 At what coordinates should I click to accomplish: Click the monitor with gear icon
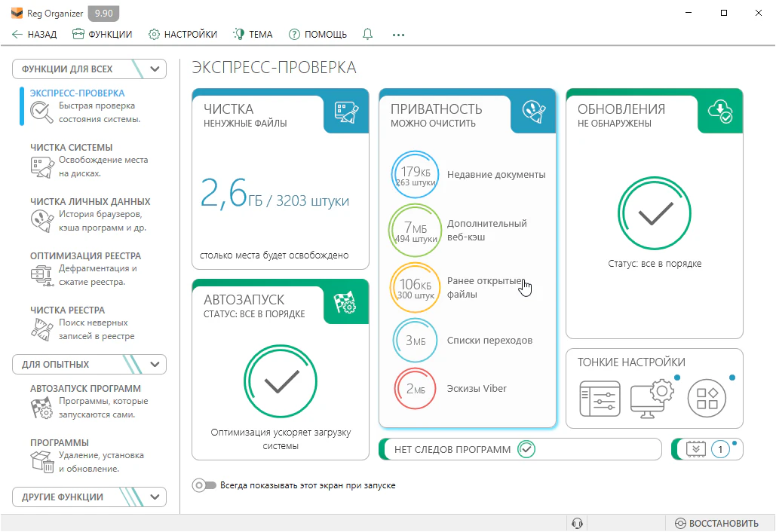[652, 399]
